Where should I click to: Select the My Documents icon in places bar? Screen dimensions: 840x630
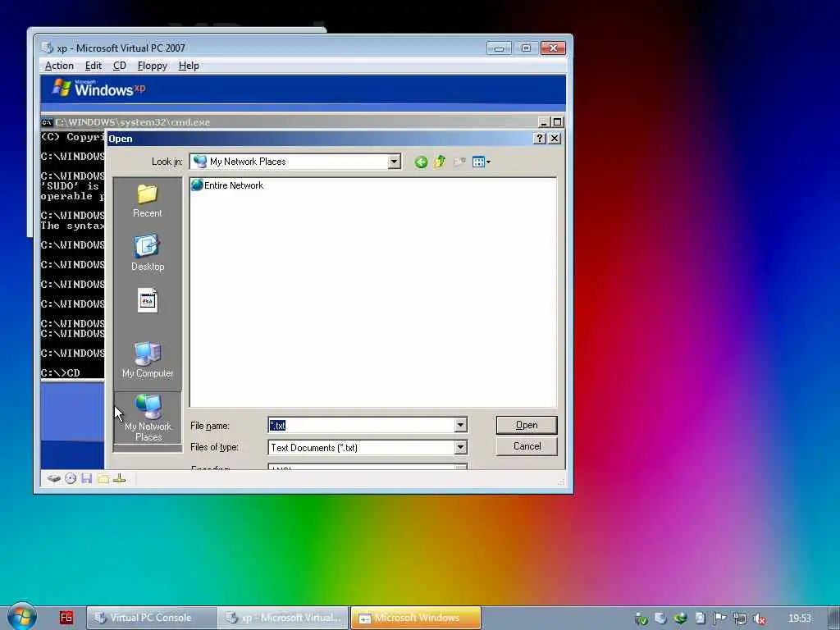tap(148, 301)
